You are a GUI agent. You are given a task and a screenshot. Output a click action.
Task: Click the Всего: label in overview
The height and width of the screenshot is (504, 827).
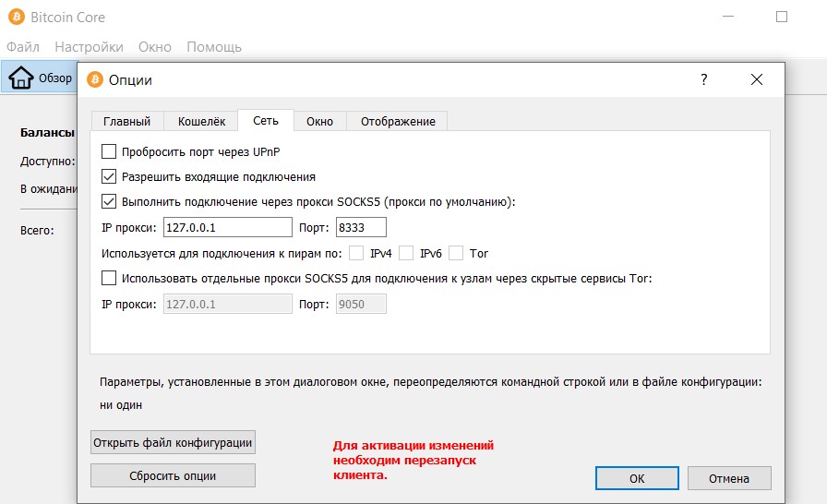[x=37, y=231]
